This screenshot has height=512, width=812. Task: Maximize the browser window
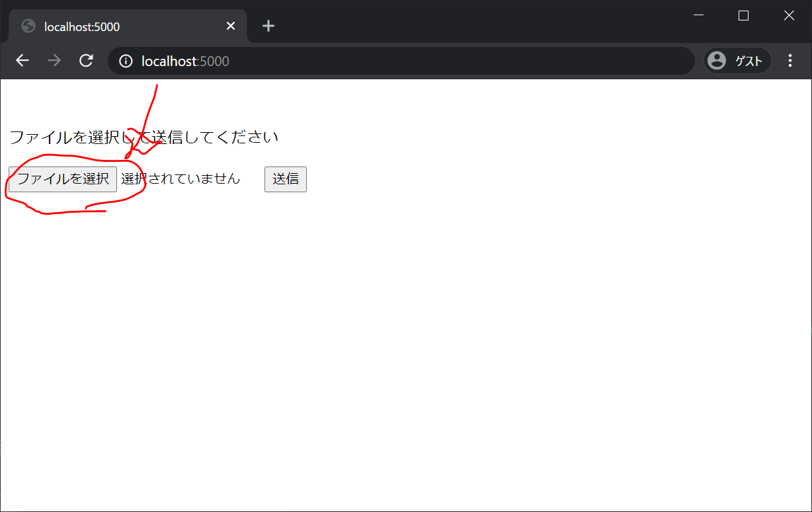743,16
